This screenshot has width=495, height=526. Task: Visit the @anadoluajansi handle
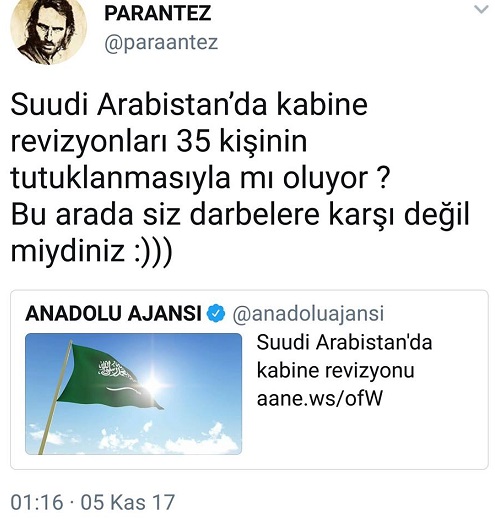point(308,314)
